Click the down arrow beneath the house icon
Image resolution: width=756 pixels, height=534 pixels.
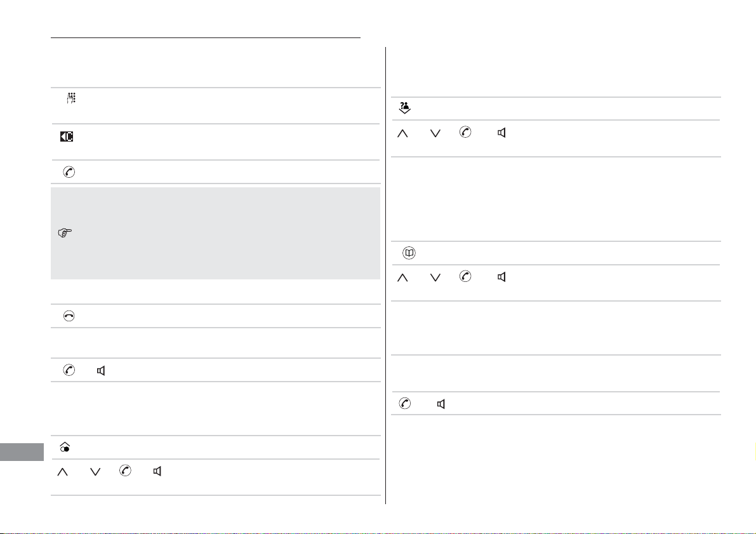[x=95, y=472]
